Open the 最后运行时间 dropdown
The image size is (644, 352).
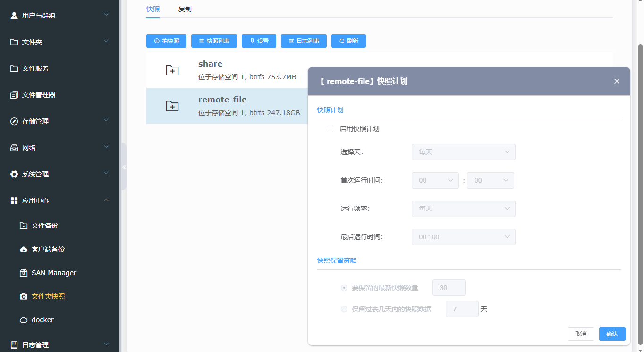click(x=463, y=237)
